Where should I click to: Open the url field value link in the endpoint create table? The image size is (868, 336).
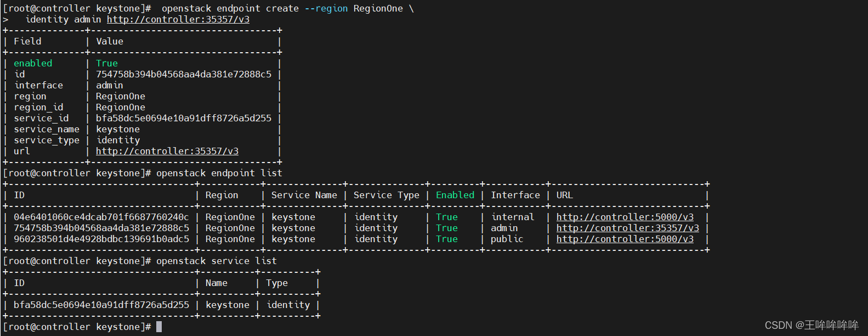[167, 151]
